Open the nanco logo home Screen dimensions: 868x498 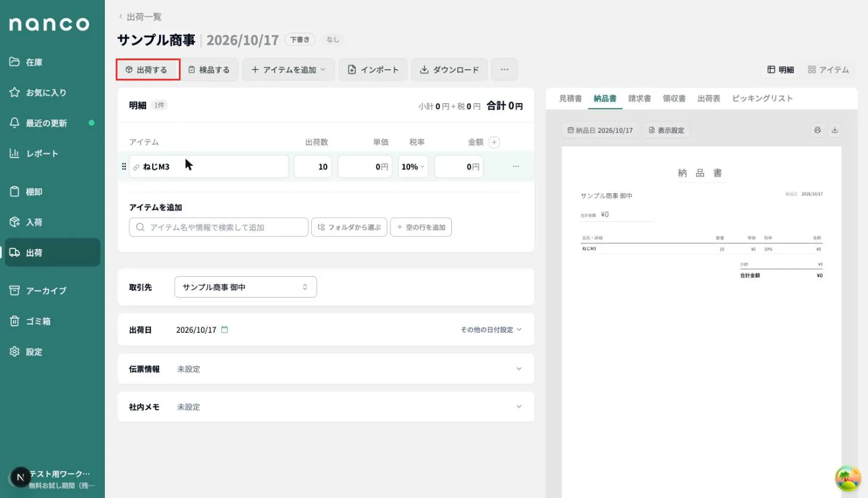click(x=49, y=24)
